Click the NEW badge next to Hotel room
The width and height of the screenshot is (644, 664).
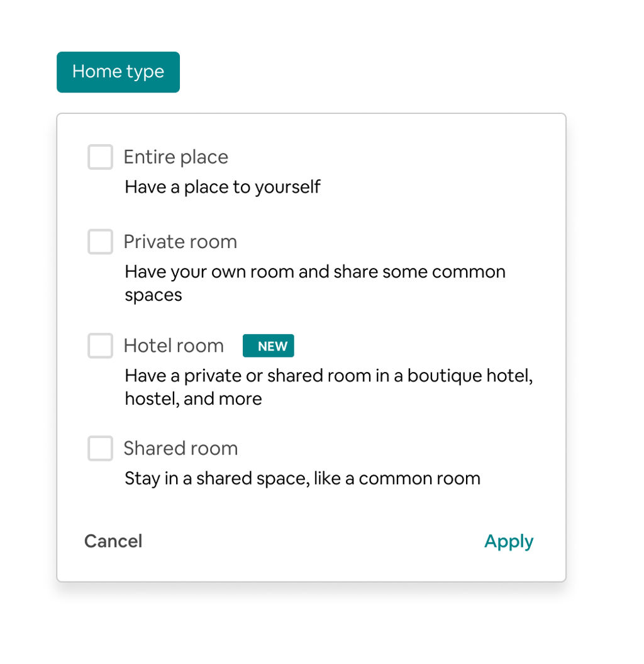[269, 346]
